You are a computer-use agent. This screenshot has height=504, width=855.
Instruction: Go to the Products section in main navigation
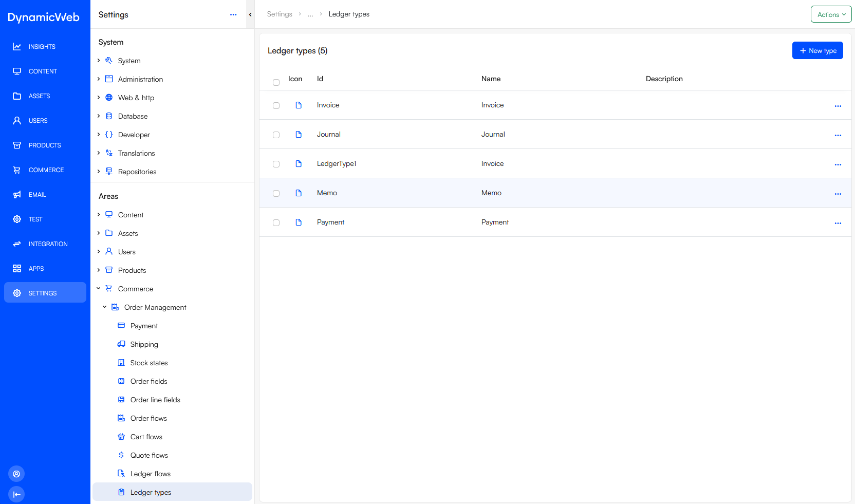[x=44, y=145]
